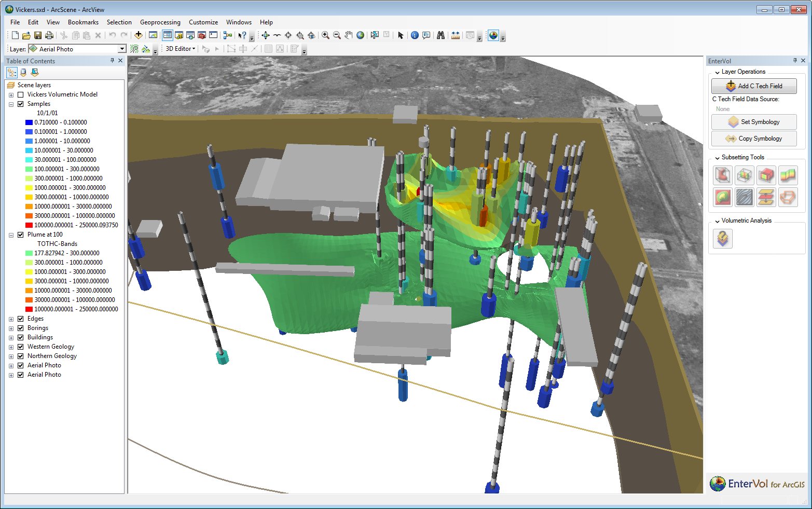This screenshot has width=812, height=509.
Task: Hide the Western Geology layer
Action: pyautogui.click(x=21, y=347)
